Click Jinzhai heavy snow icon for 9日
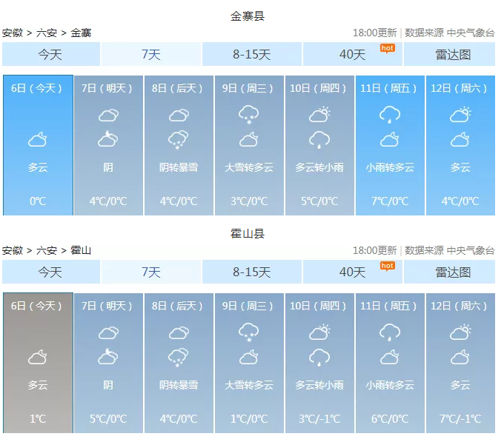The image size is (504, 442). click(x=248, y=114)
